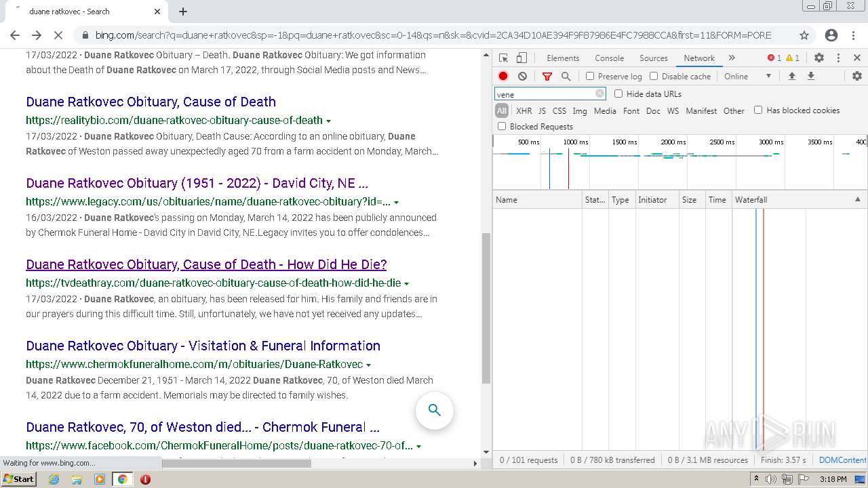Viewport: 868px width, 488px height.
Task: Open the Online throttling dropdown
Action: pyautogui.click(x=747, y=77)
